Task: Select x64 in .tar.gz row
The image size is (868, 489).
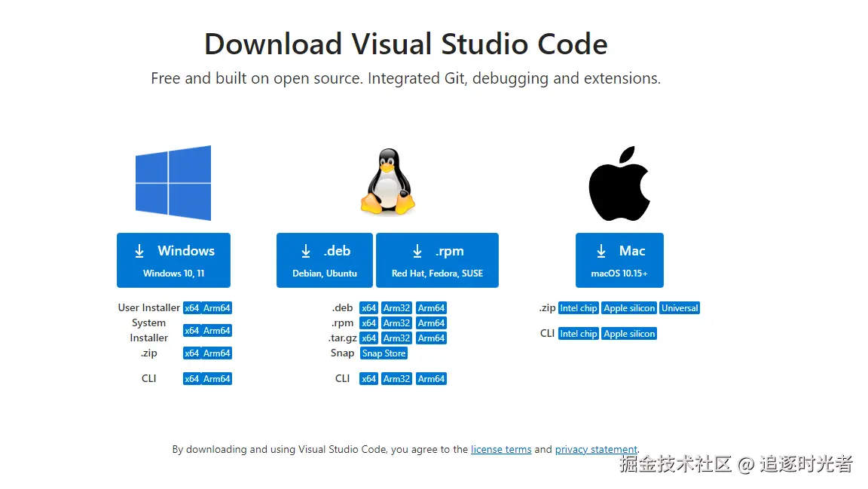Action: [x=368, y=338]
